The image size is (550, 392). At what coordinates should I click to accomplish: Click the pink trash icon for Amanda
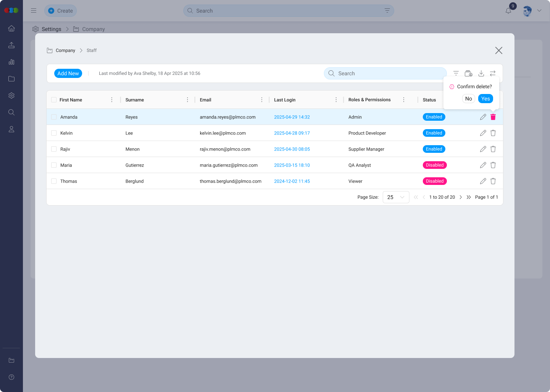(x=493, y=117)
